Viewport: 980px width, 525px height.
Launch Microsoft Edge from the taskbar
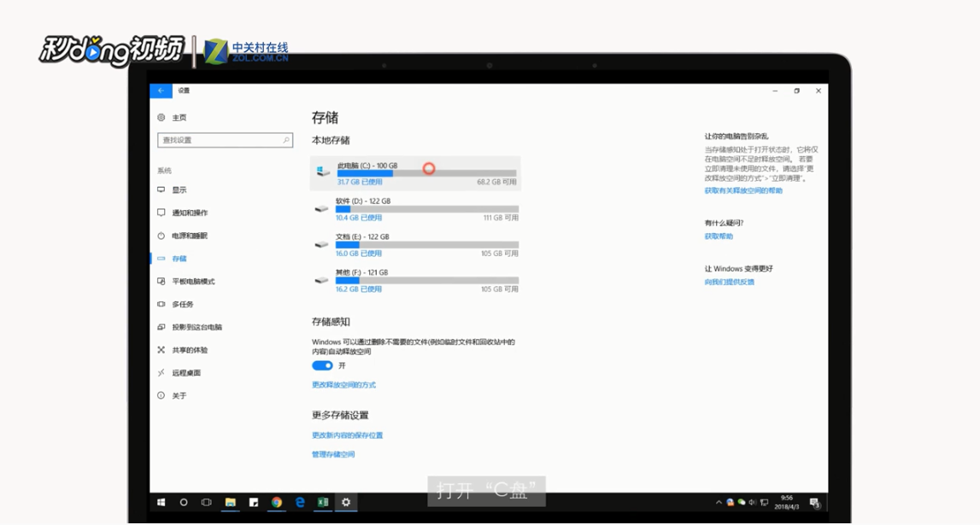(298, 502)
